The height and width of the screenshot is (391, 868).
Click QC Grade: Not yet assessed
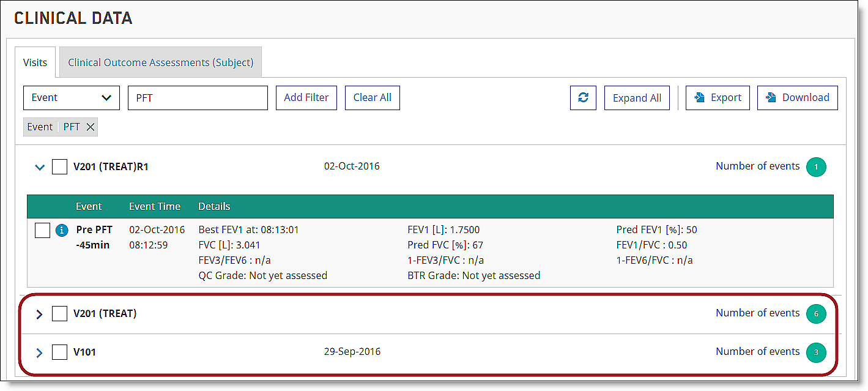262,276
